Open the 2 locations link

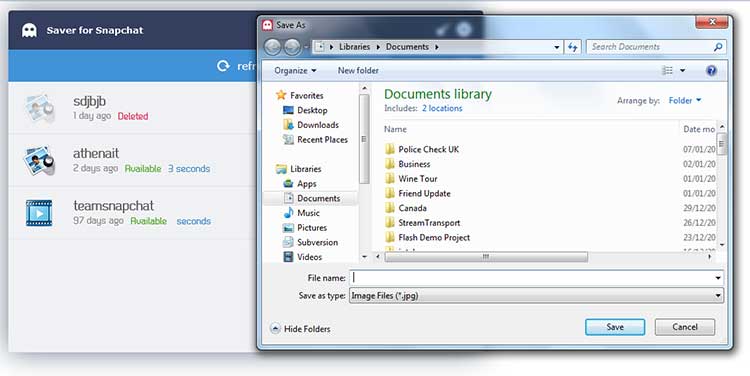coord(442,108)
